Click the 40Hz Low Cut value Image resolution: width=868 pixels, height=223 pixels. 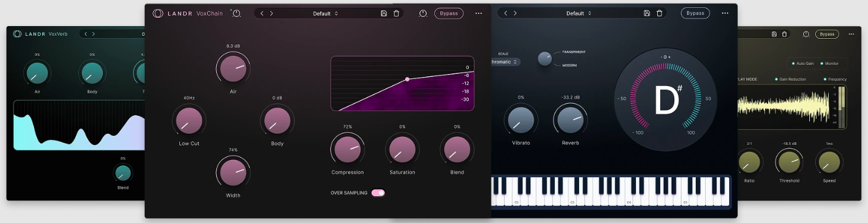pos(189,98)
